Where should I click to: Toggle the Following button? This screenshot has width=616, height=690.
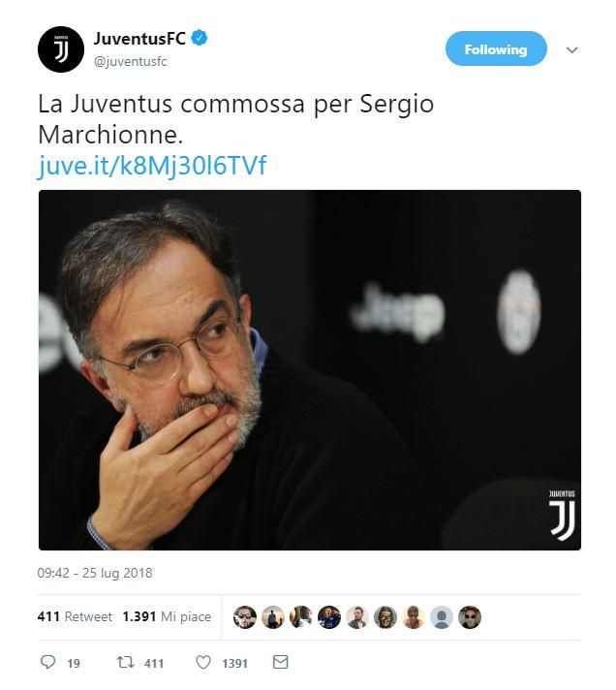tap(496, 48)
